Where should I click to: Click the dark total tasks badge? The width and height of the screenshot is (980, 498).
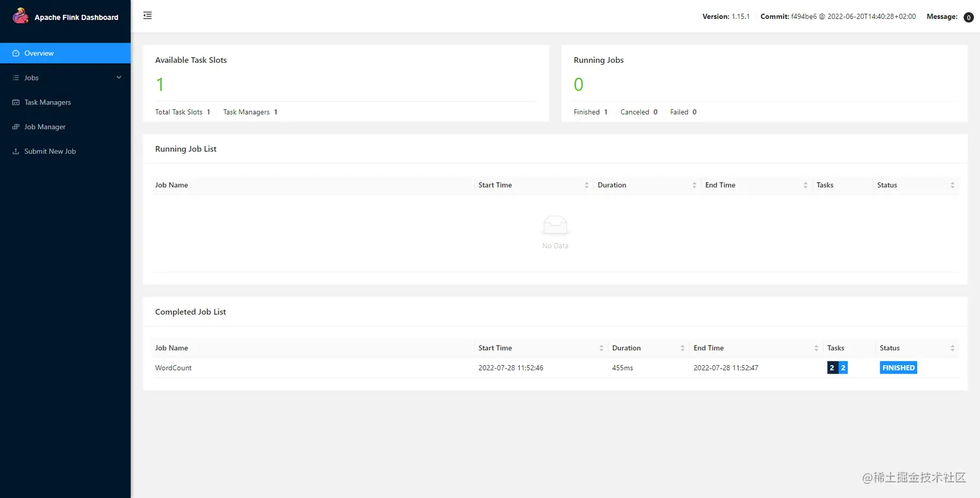[x=832, y=368]
